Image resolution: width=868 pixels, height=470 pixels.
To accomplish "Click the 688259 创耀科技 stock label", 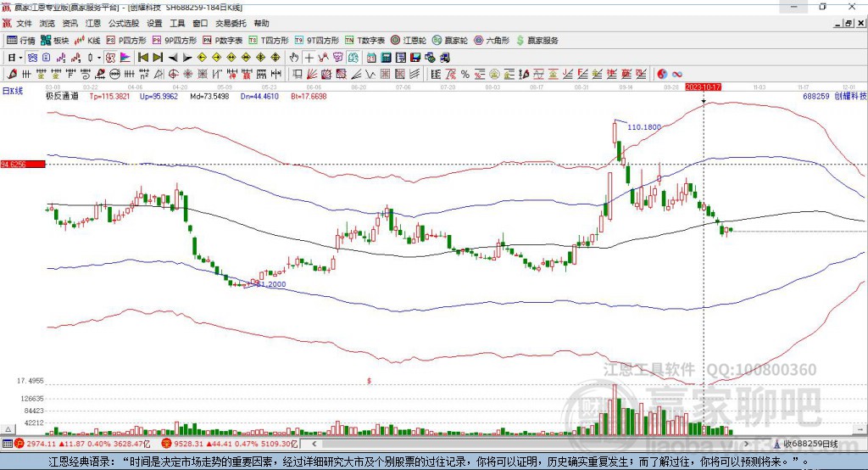I will click(x=835, y=96).
